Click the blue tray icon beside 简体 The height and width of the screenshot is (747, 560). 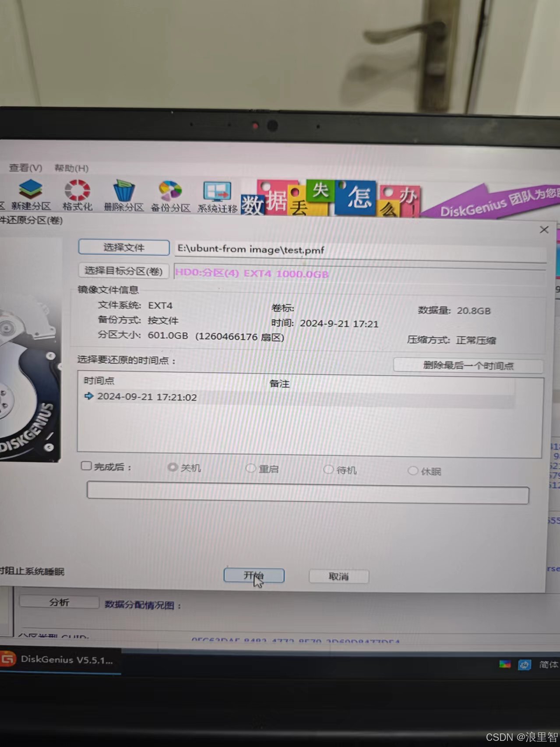point(525,665)
